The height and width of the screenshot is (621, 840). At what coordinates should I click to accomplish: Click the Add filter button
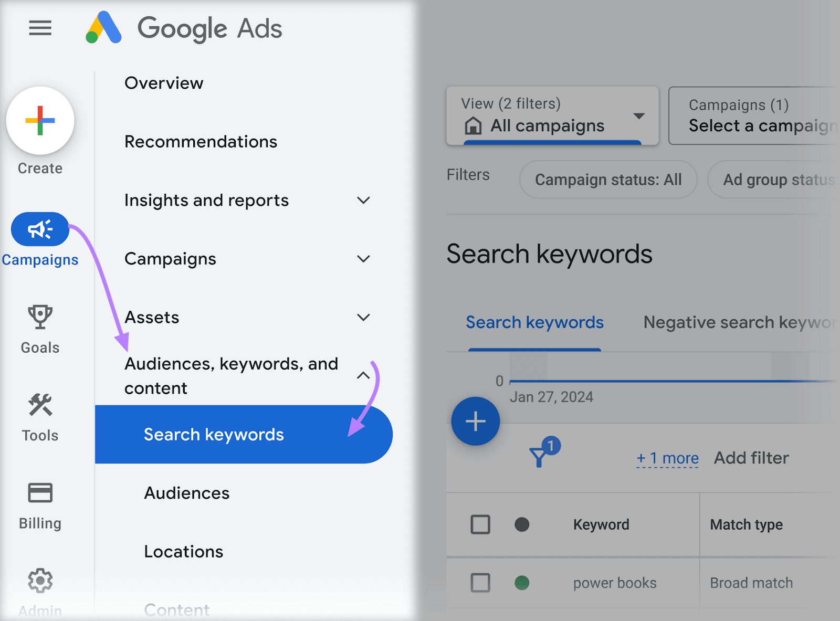(751, 458)
